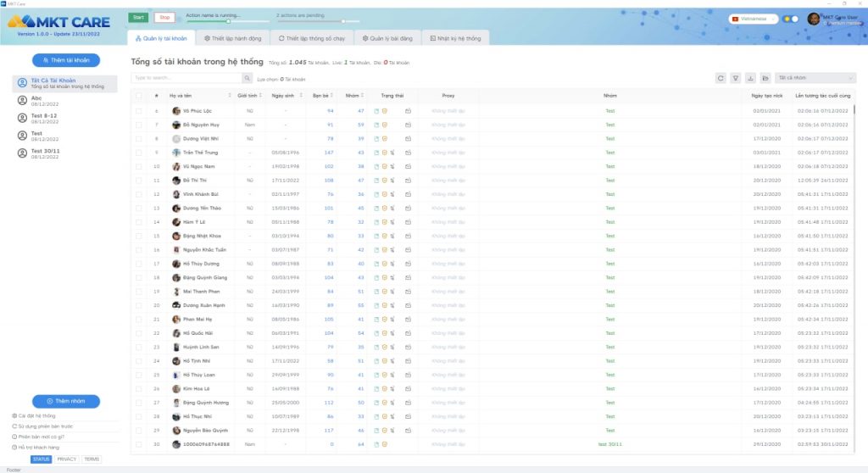868x473 pixels.
Task: Click the mail icon in Võ Phúc Lộc row
Action: (x=408, y=111)
